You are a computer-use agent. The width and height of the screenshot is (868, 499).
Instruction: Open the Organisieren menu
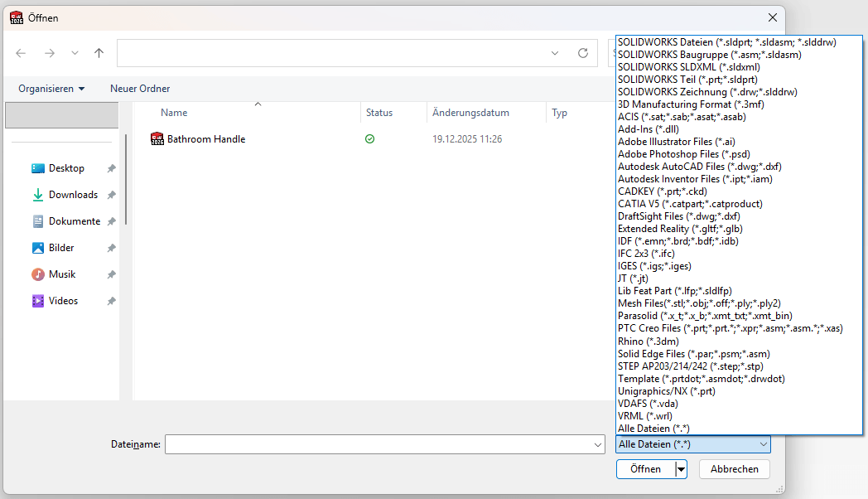[51, 89]
